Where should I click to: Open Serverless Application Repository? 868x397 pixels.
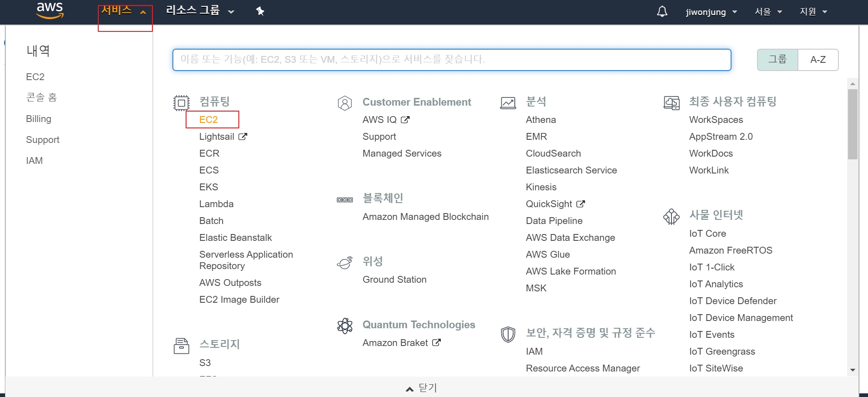point(246,260)
